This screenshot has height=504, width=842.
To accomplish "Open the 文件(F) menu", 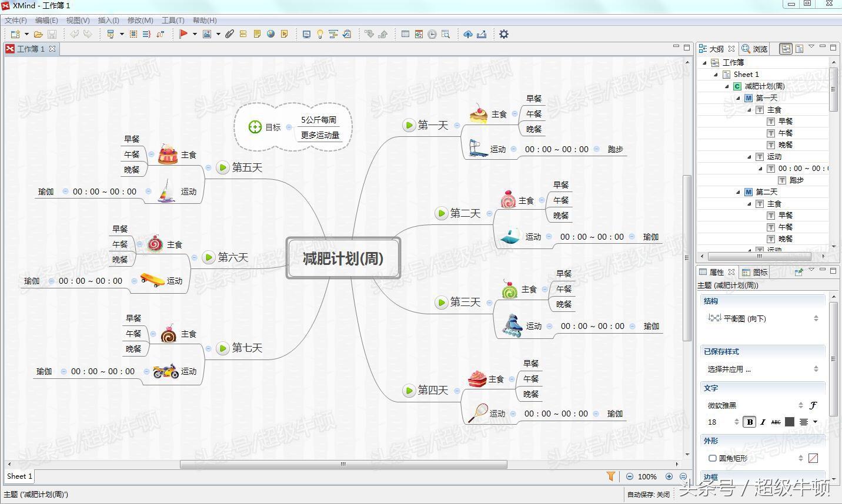I will click(16, 20).
